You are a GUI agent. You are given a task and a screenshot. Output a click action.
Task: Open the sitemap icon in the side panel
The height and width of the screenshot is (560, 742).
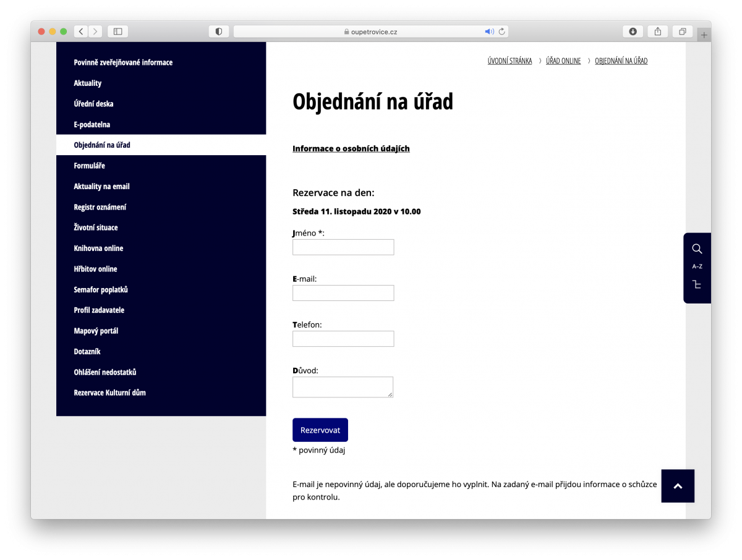(x=697, y=285)
